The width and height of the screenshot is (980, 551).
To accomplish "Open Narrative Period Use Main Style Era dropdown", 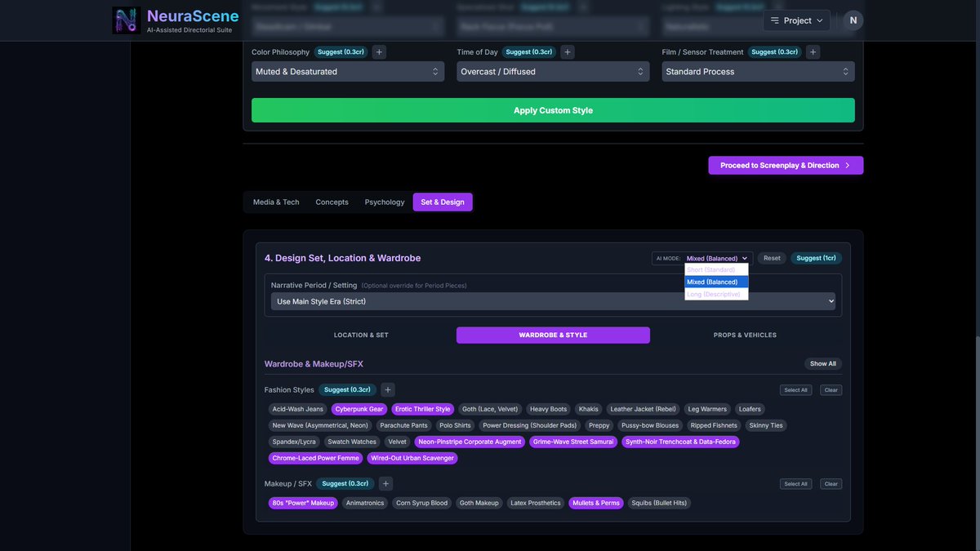I will point(553,301).
